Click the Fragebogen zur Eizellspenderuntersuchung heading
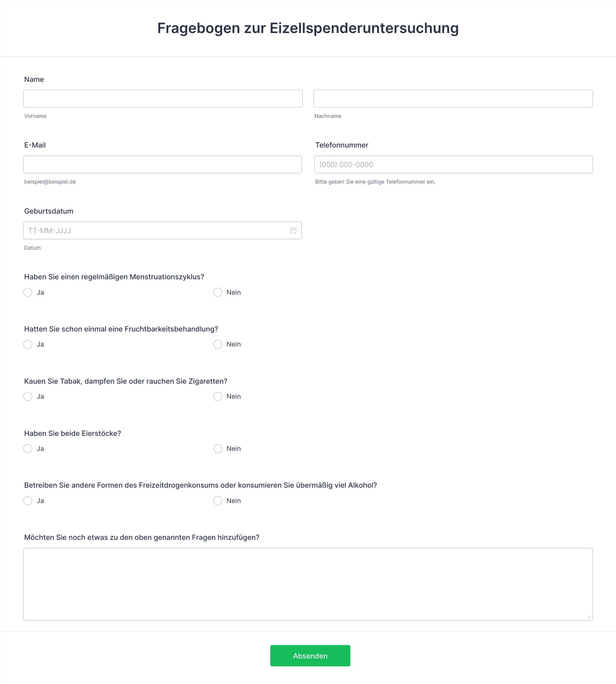Viewport: 616px width, 684px height. (x=308, y=28)
